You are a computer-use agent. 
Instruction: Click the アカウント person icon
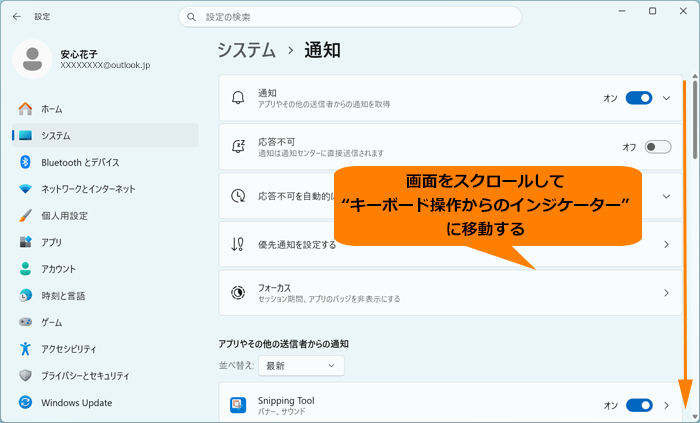click(25, 269)
